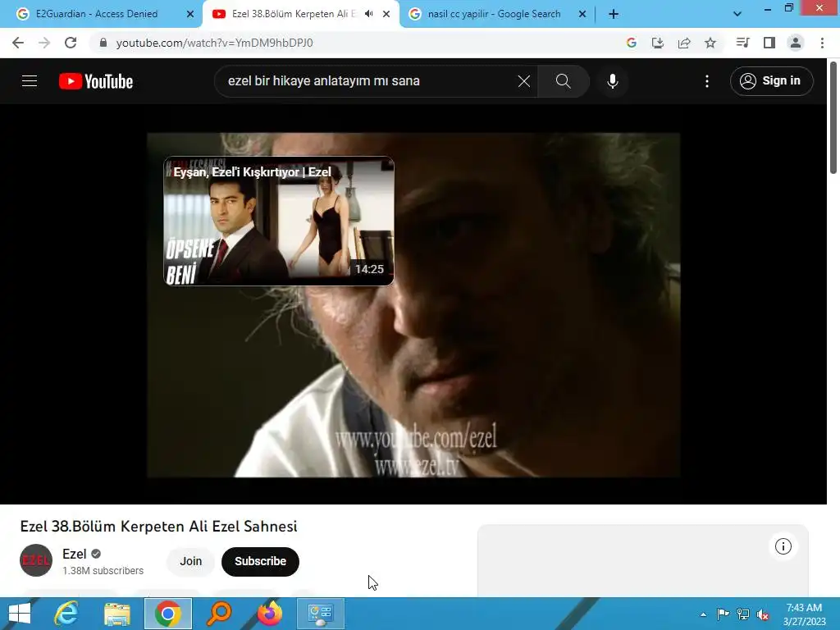This screenshot has height=630, width=840.
Task: Launch Firefox from the taskbar
Action: coord(270,614)
